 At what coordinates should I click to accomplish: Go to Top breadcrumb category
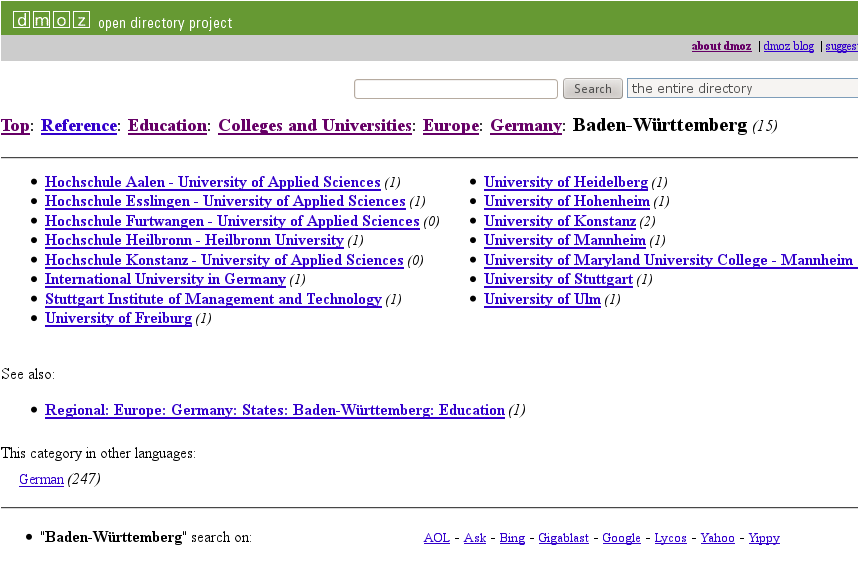[x=15, y=126]
